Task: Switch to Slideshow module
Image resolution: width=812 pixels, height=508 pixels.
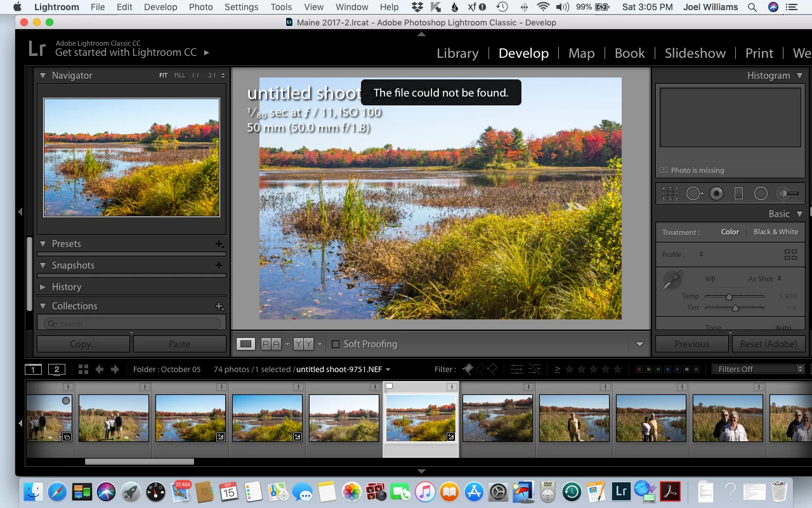Action: click(x=695, y=53)
